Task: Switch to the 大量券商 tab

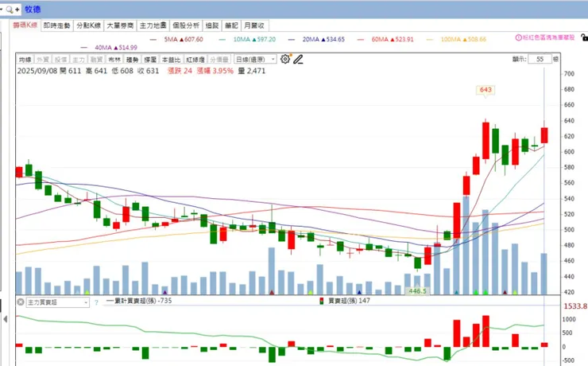Action: coord(120,25)
